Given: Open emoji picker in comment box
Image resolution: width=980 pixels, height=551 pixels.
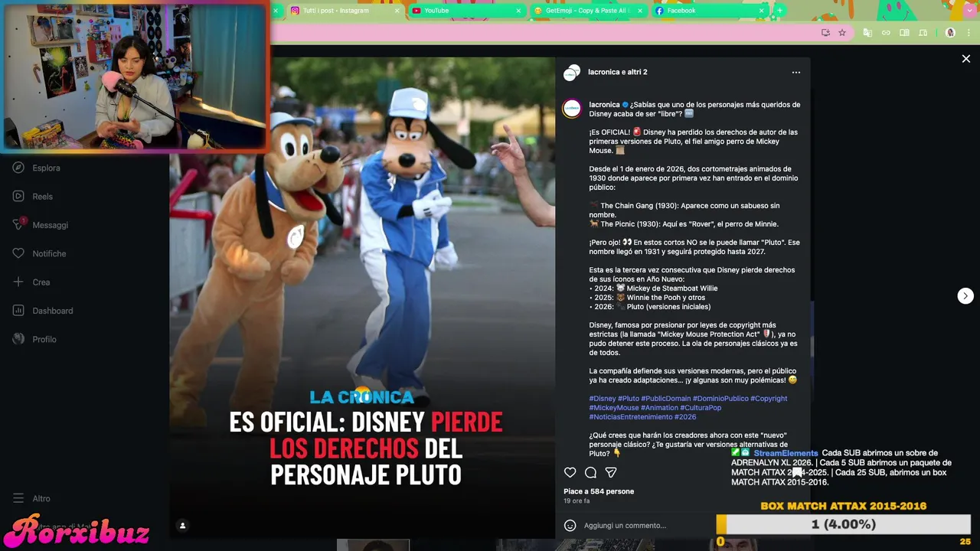Looking at the screenshot, I should (570, 525).
